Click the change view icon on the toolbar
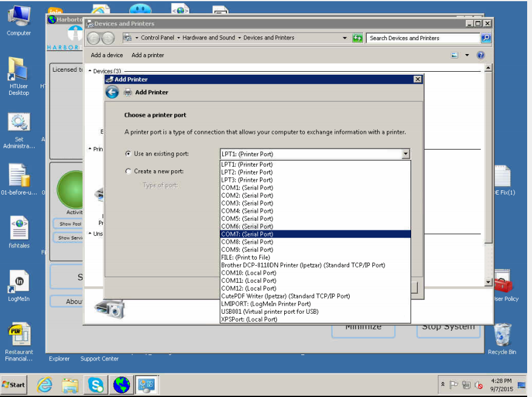532x397 pixels. tap(453, 55)
